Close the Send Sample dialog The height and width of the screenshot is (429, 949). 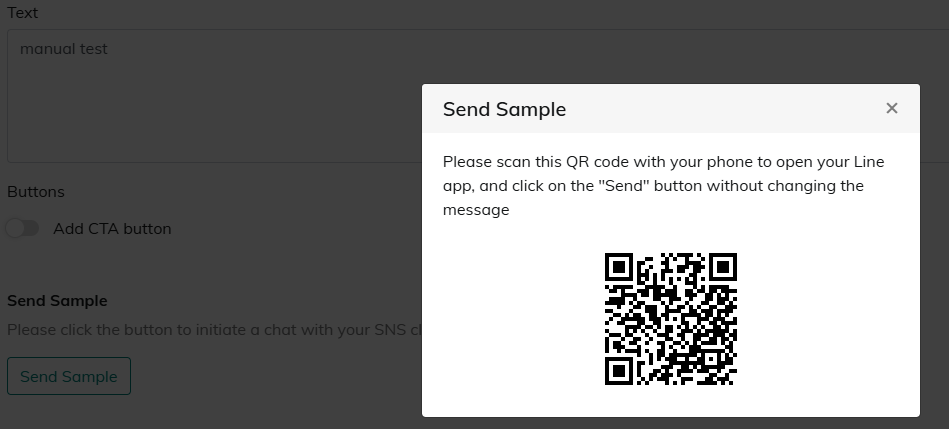coord(892,109)
